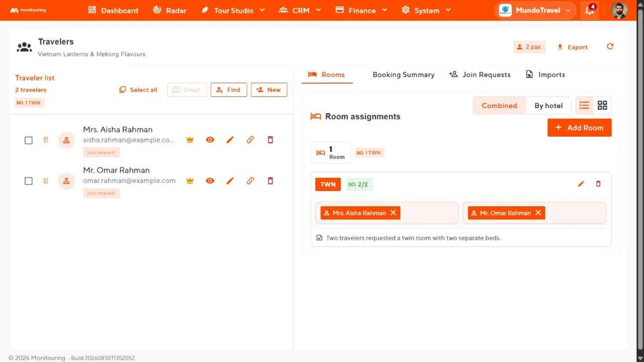Click the crown icon for Mrs. Aisha Rahman
Image resolution: width=644 pixels, height=362 pixels.
click(190, 140)
